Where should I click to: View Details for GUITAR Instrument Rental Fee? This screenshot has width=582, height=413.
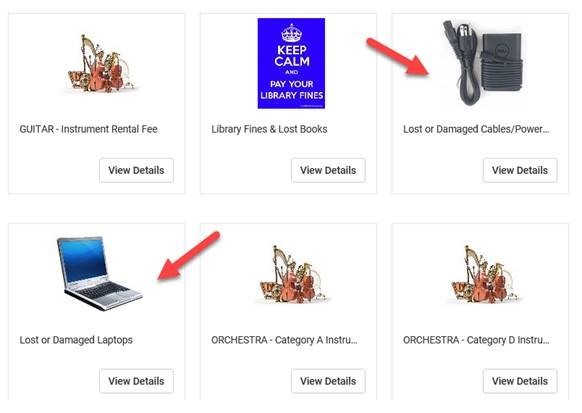point(136,170)
